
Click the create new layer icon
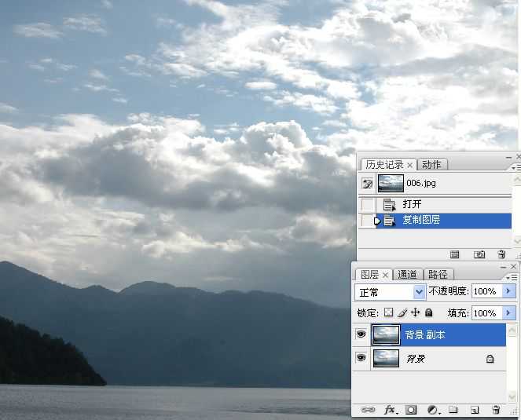(x=474, y=410)
